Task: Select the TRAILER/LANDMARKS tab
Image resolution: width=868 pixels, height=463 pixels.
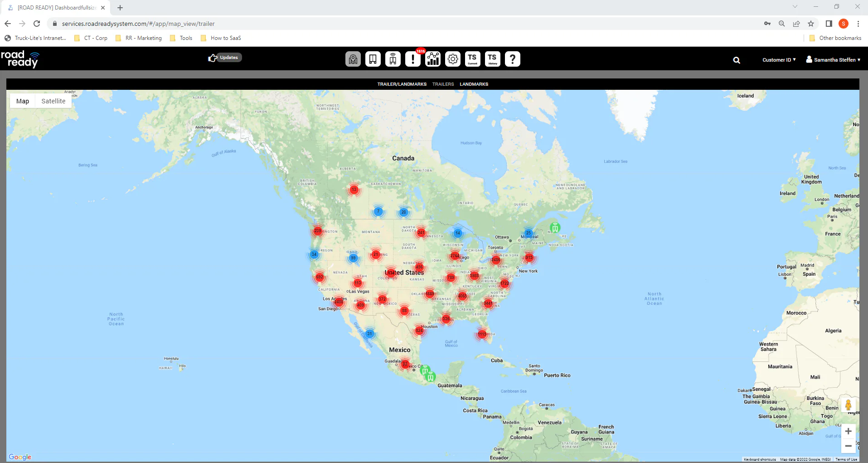Action: [x=402, y=84]
